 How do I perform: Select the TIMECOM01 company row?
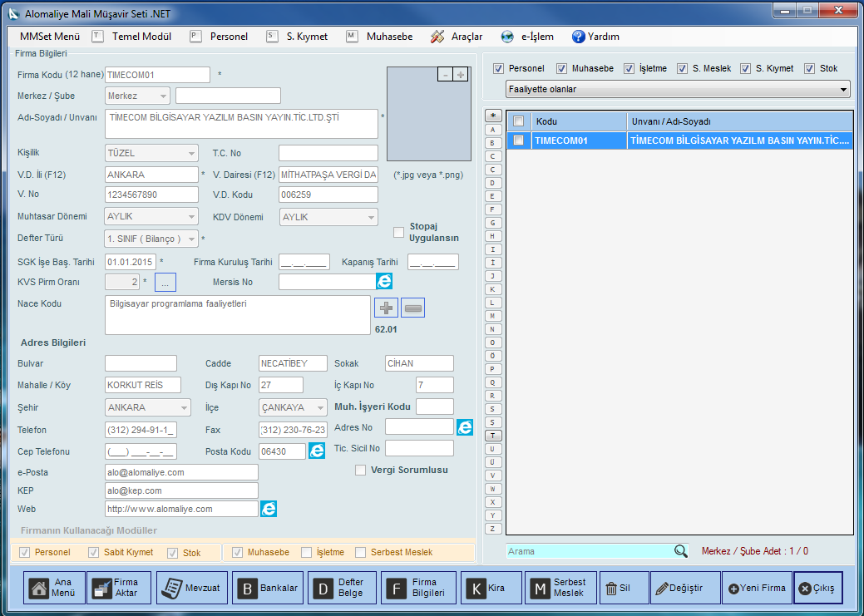[x=679, y=140]
